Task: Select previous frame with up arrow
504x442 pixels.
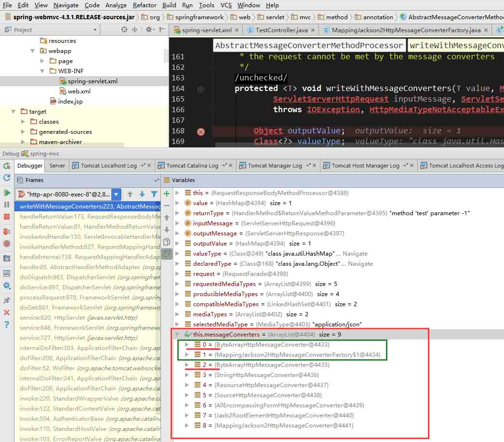Action: (x=130, y=194)
